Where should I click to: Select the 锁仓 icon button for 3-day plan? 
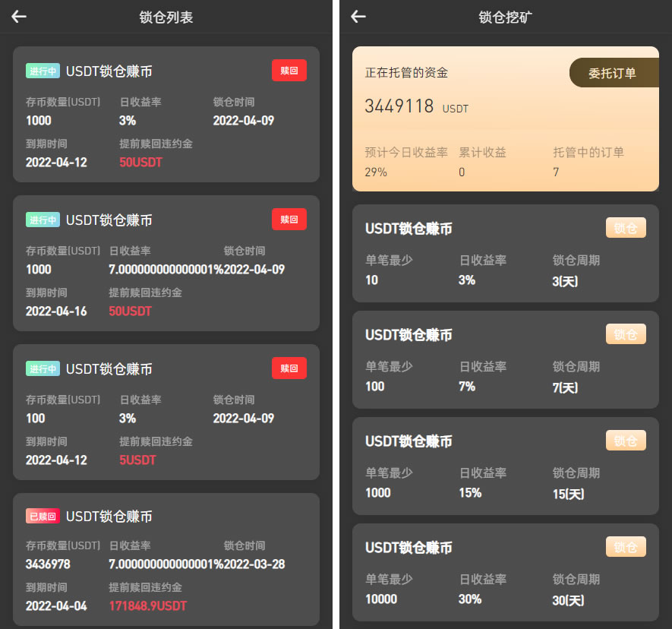[x=625, y=227]
